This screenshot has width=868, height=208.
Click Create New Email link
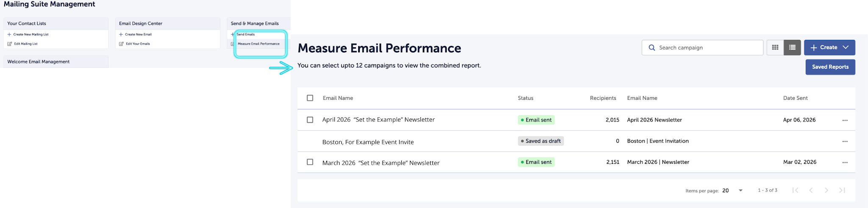point(138,34)
